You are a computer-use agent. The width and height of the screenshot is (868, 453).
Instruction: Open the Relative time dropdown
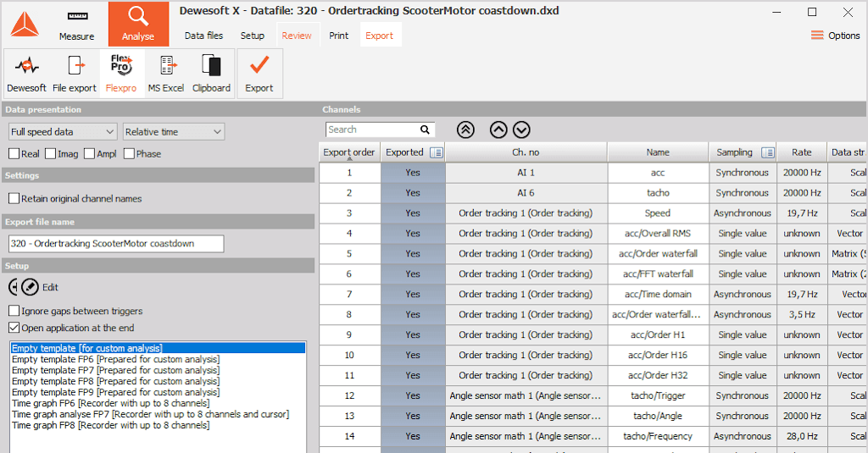tap(174, 131)
